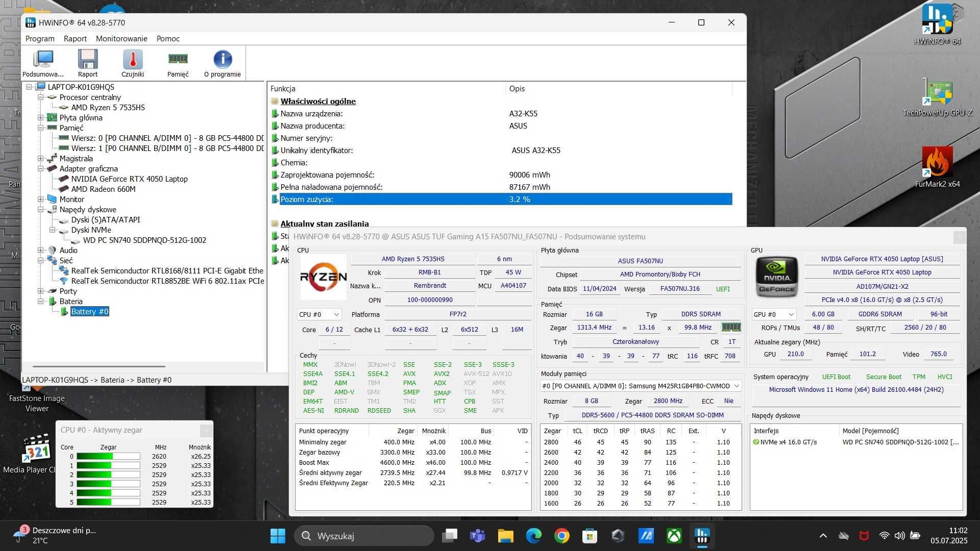The image size is (980, 551).
Task: Open HWiNFO 64 desktop shortcut
Action: click(937, 24)
